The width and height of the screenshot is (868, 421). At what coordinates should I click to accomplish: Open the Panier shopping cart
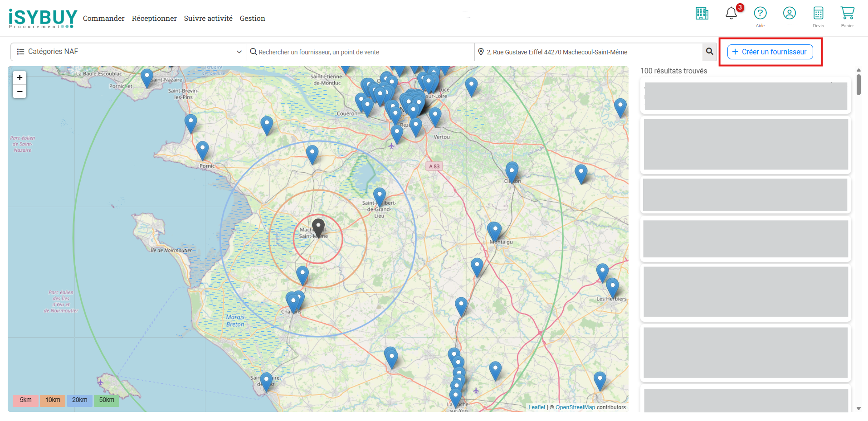(847, 14)
